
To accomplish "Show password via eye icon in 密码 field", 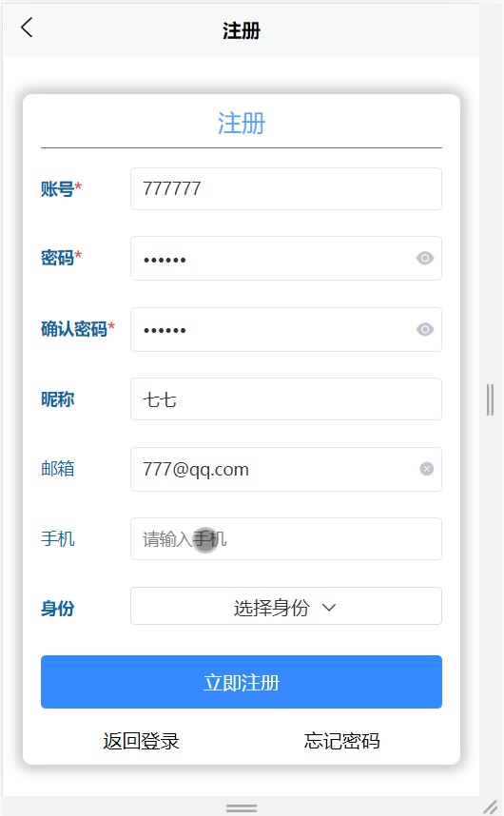I will coord(425,258).
